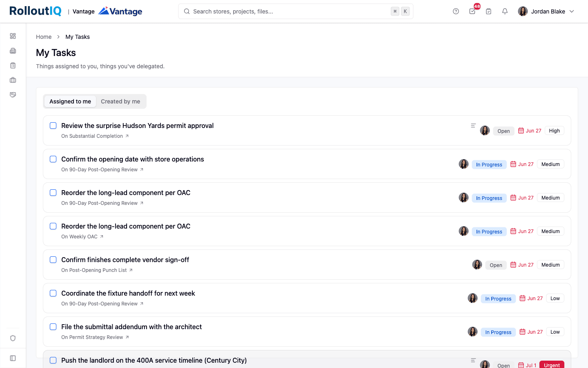Click Medium priority on Confirm finishes complete task
Screen dimensions: 588x368
pyautogui.click(x=550, y=265)
